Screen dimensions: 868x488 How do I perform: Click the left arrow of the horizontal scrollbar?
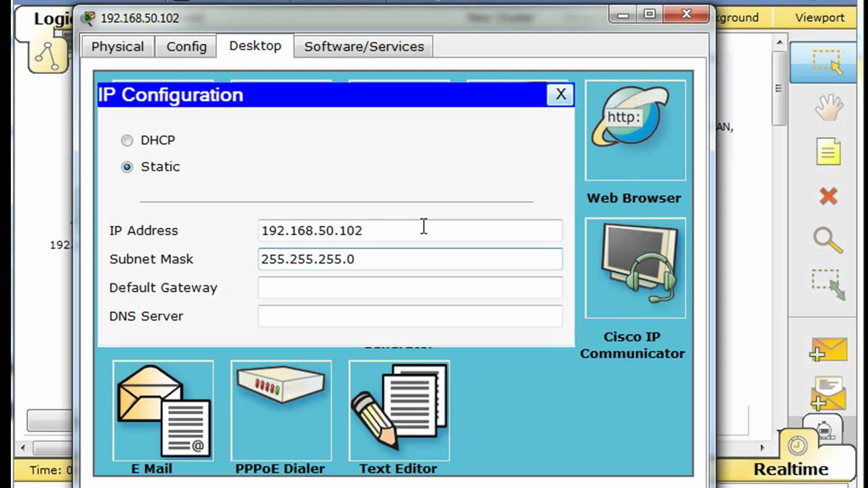click(x=24, y=448)
